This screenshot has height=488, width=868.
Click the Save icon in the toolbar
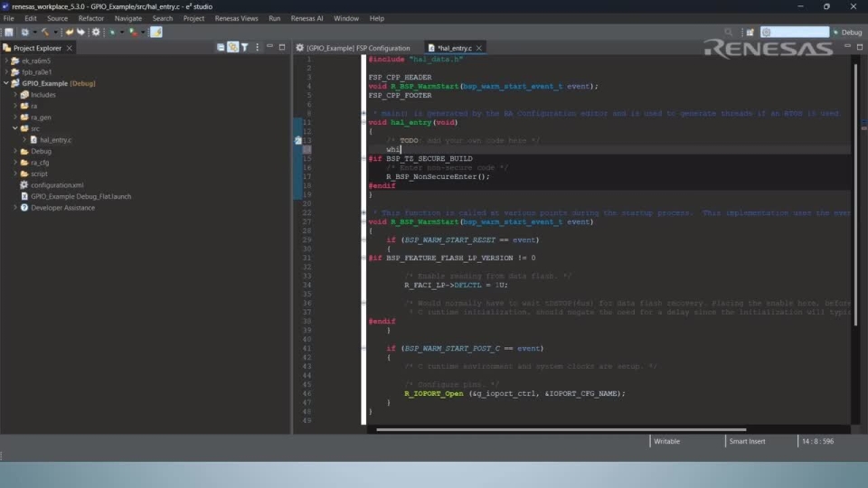[x=9, y=33]
